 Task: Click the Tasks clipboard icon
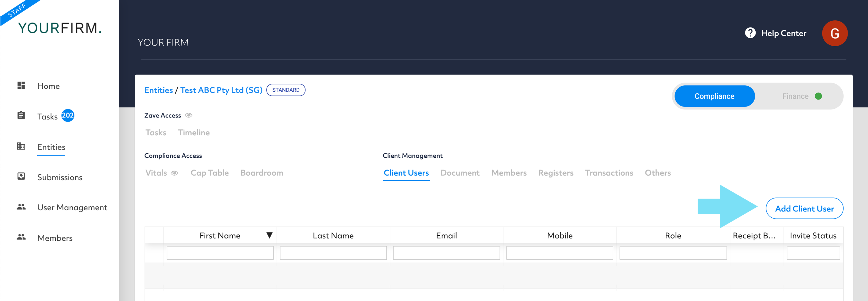click(21, 115)
